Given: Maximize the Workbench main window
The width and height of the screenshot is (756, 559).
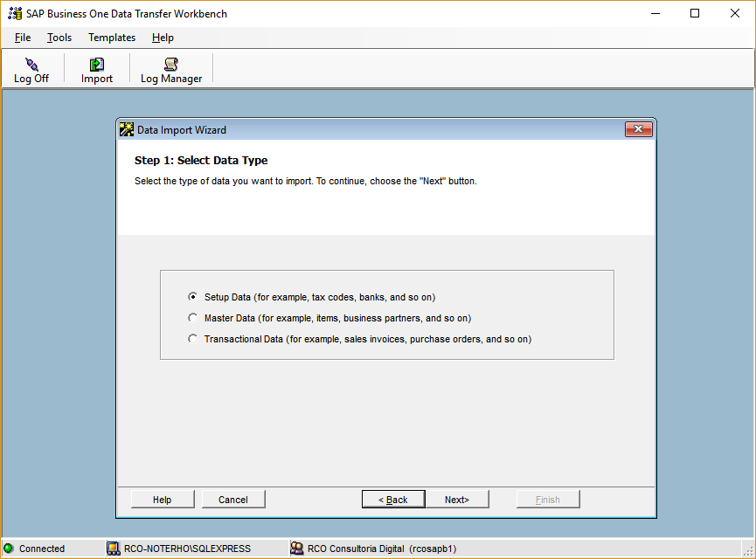Looking at the screenshot, I should [695, 13].
